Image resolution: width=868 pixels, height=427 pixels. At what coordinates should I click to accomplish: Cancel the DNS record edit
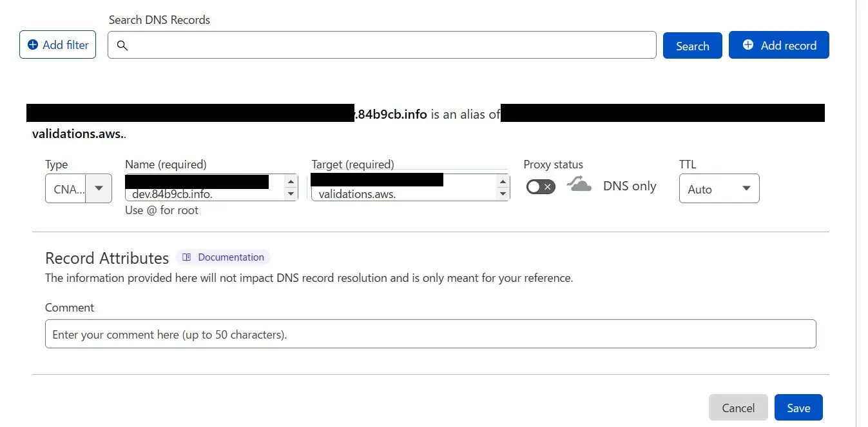[738, 408]
